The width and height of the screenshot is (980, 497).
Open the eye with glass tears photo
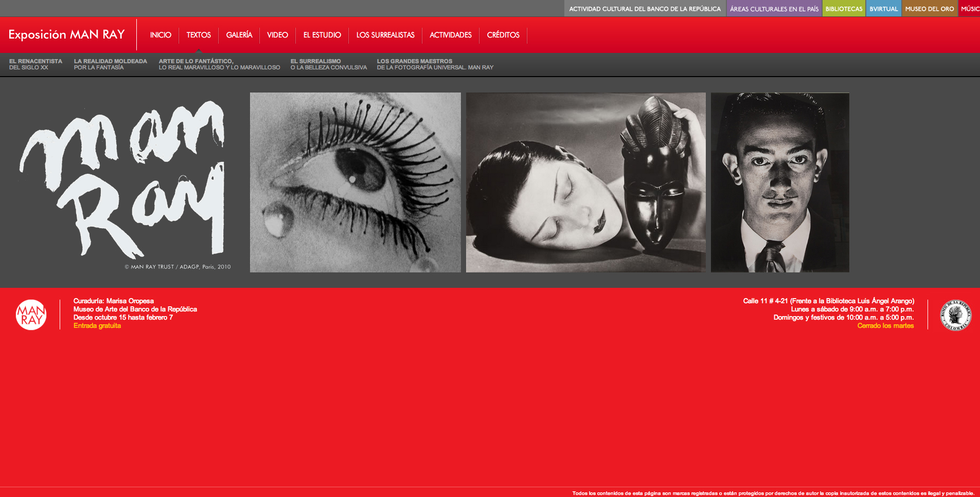tap(355, 182)
